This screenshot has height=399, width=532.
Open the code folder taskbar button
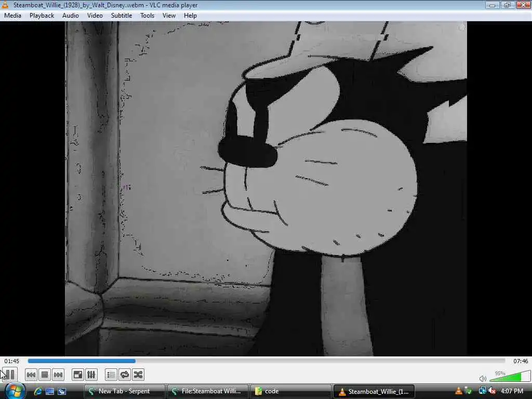tap(290, 391)
